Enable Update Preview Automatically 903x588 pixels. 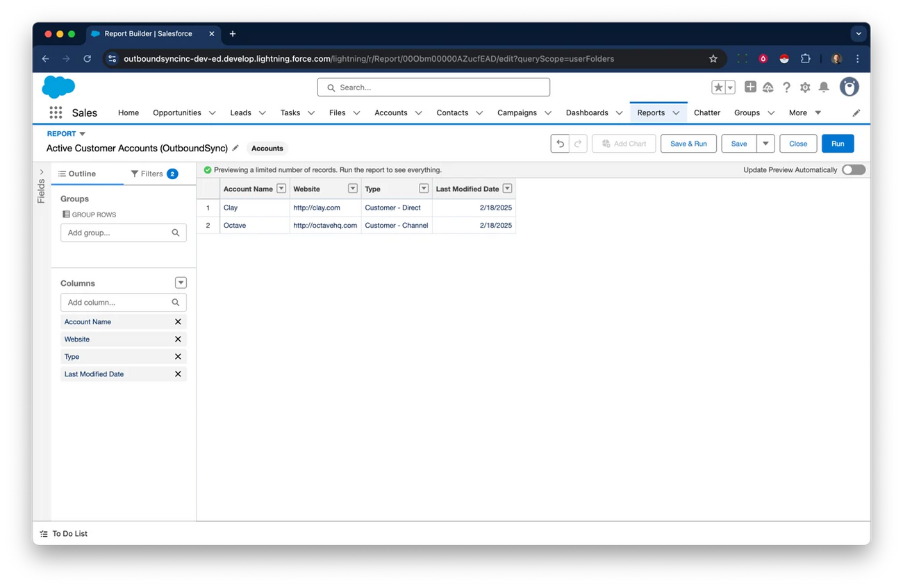coord(853,169)
